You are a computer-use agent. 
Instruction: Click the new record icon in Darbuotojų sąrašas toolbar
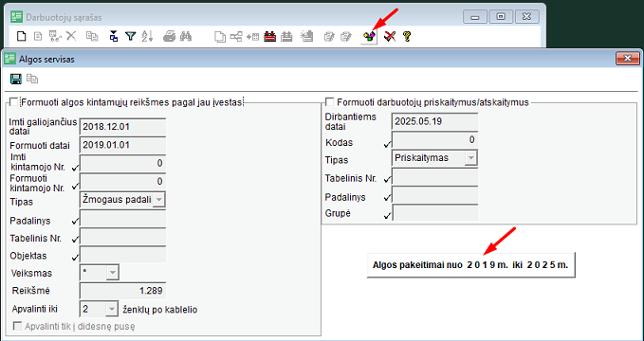pos(22,37)
